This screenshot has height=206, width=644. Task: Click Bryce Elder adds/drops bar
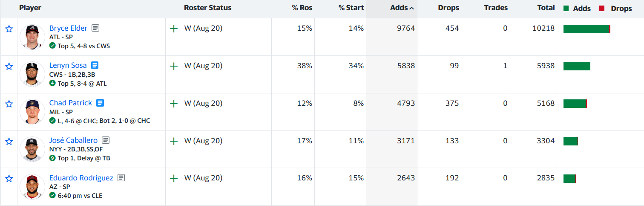[x=587, y=29]
